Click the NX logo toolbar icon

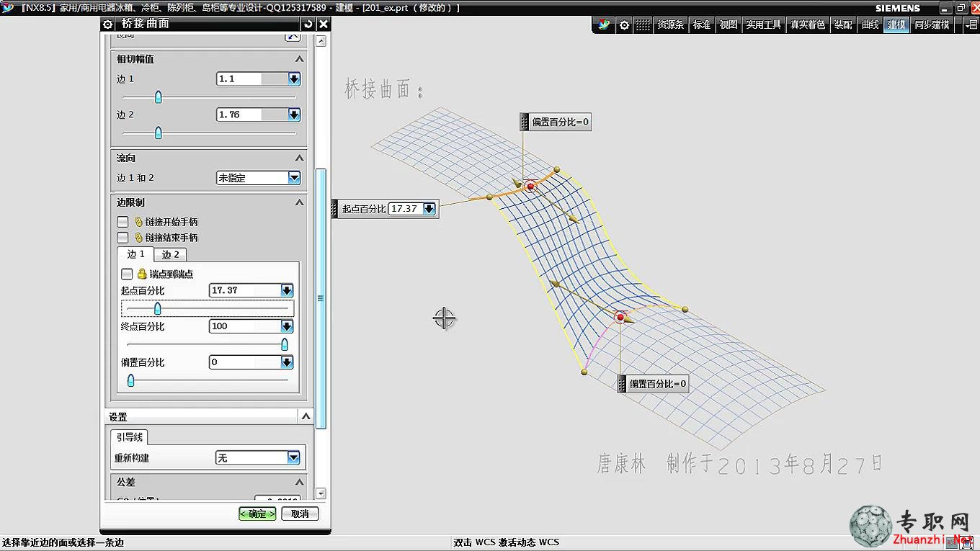pos(603,24)
